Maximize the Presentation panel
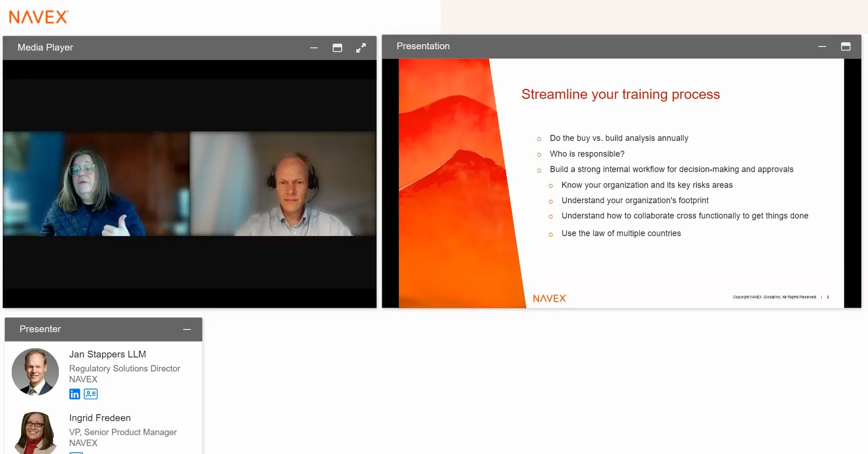 click(x=845, y=47)
